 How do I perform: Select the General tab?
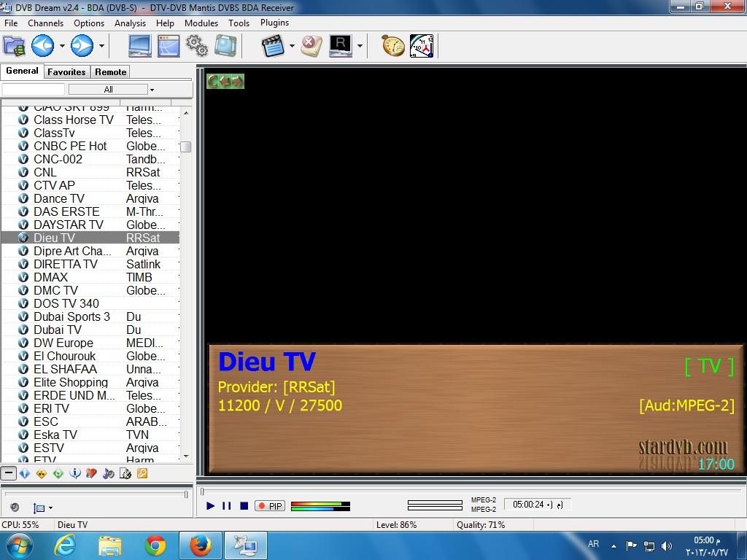click(22, 71)
